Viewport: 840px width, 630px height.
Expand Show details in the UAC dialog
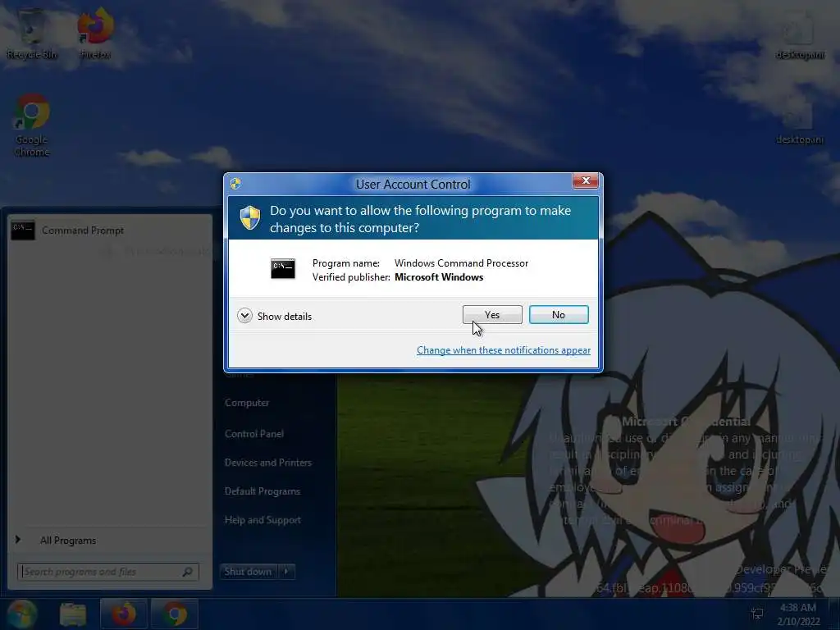pyautogui.click(x=275, y=316)
